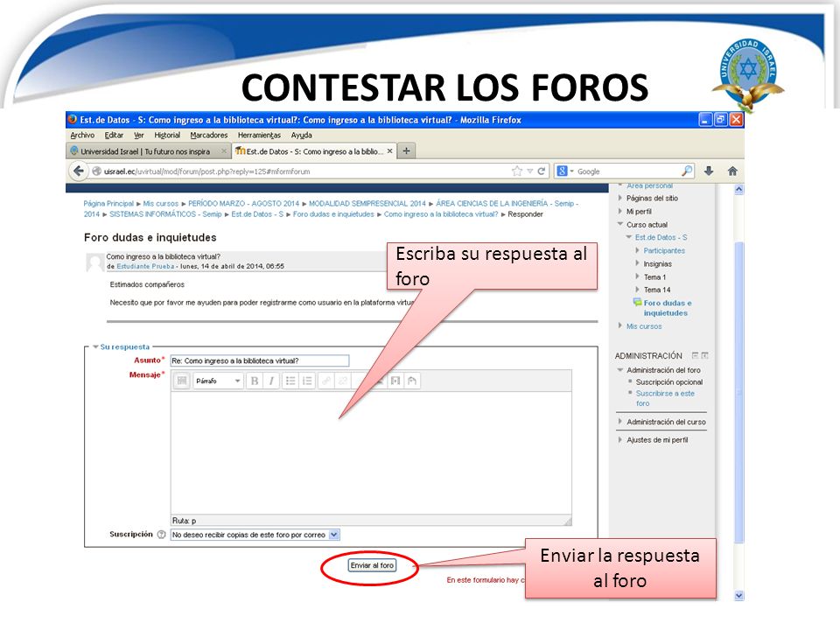This screenshot has width=840, height=630.
Task: Click the insert link icon in editor
Action: click(325, 381)
